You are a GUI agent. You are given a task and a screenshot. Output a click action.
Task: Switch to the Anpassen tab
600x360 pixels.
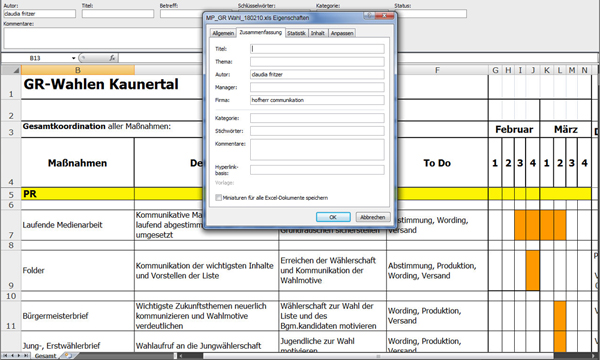342,33
